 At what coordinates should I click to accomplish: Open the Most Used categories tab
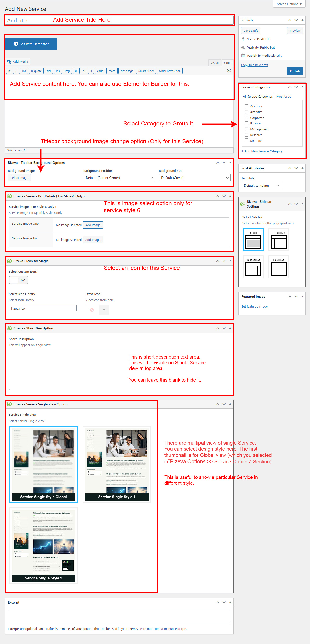(284, 97)
